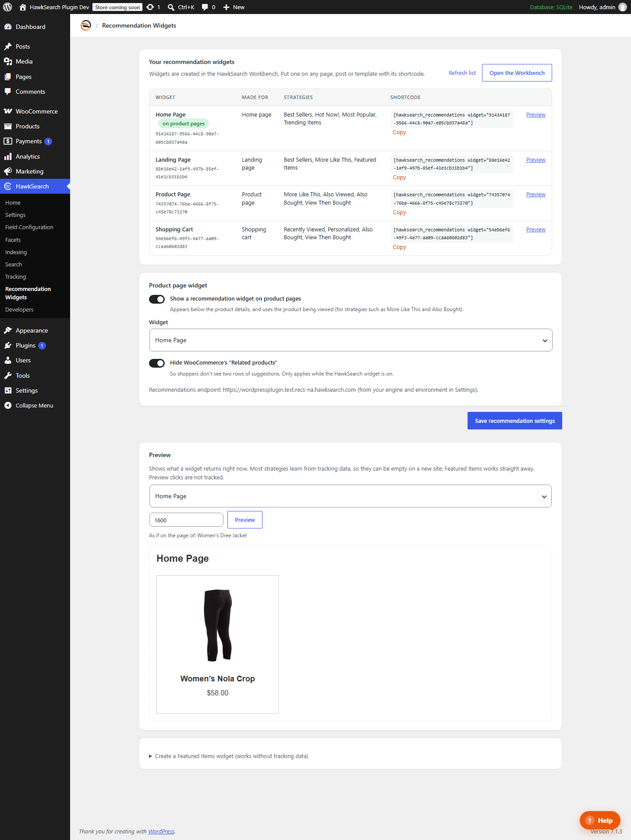Screen dimensions: 631x840
Task: Open the Search submenu item
Action: [14, 264]
